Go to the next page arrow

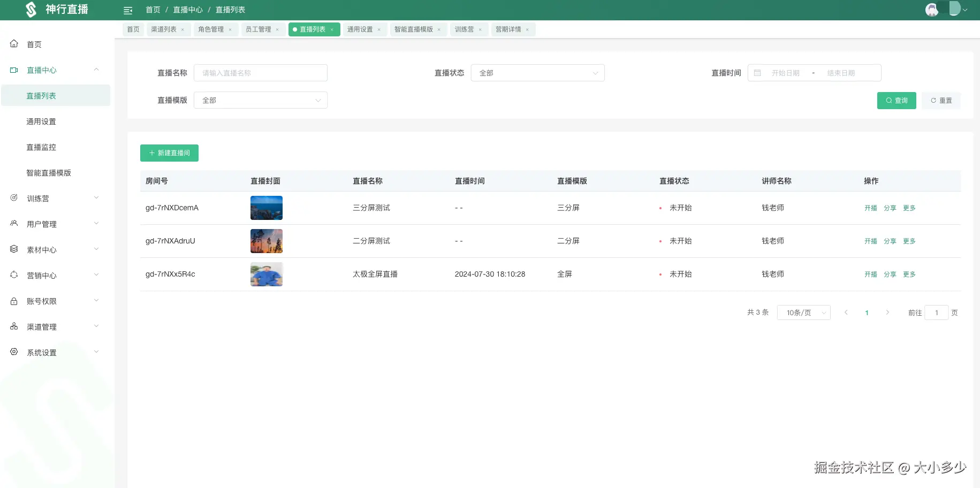887,312
